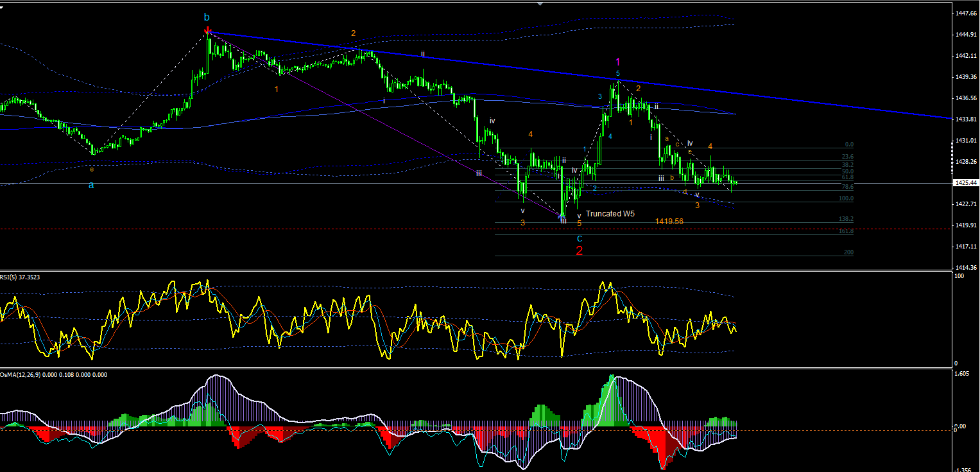Click the Fibonacci '161.8' level label
Viewport: 980px width, 472px height.
pos(846,231)
